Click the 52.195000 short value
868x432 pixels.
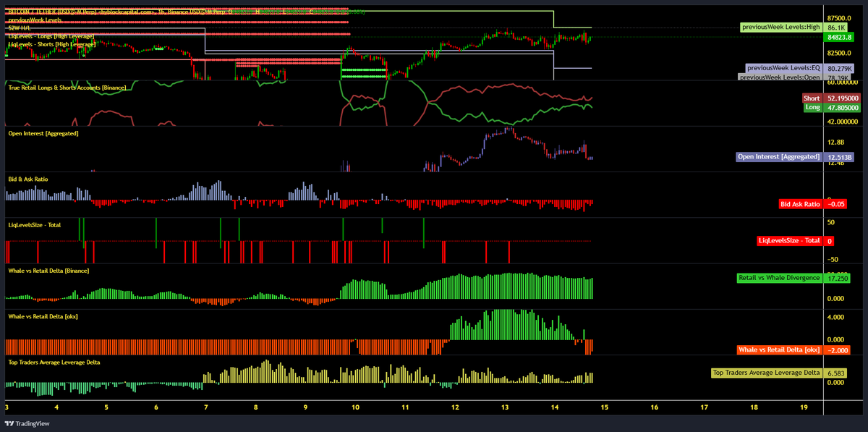click(x=843, y=98)
